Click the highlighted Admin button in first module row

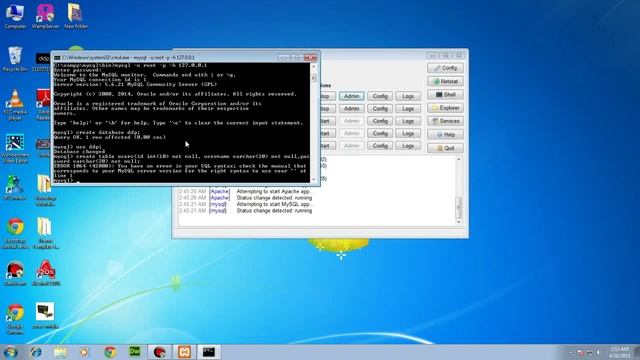coord(351,96)
